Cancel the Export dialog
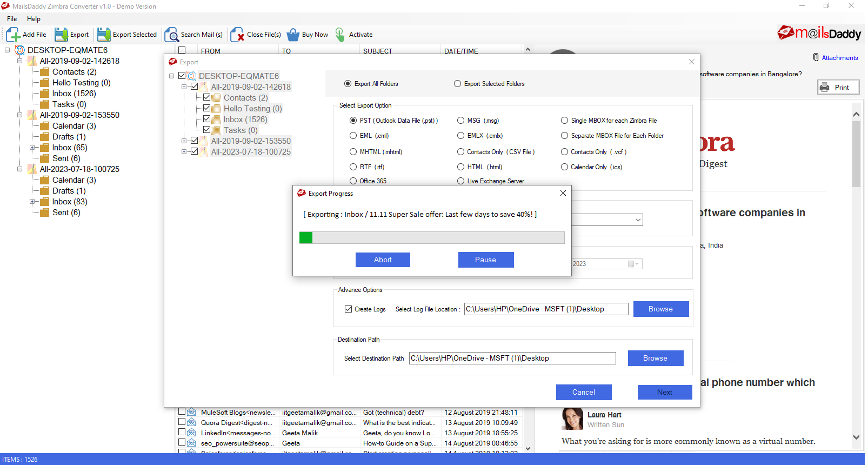Image resolution: width=868 pixels, height=465 pixels. (584, 393)
